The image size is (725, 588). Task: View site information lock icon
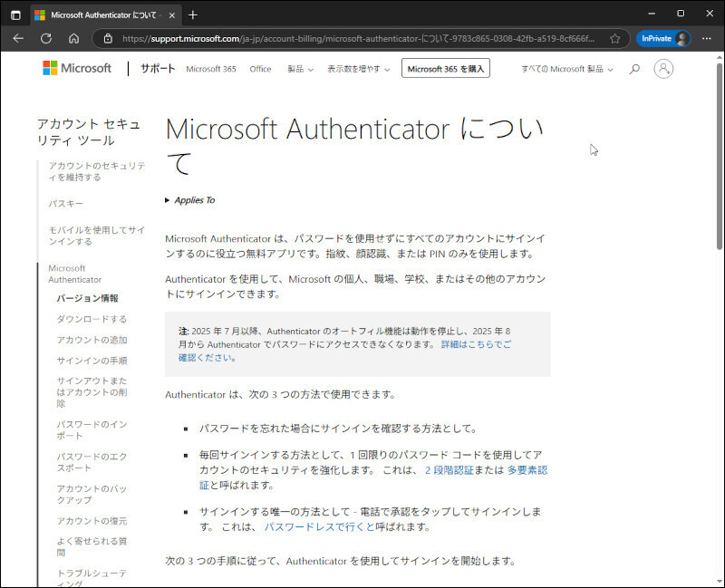coord(108,38)
